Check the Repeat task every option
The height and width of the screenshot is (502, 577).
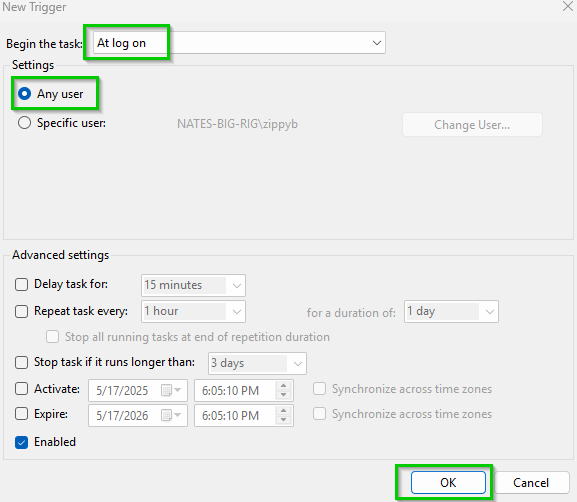tap(21, 311)
